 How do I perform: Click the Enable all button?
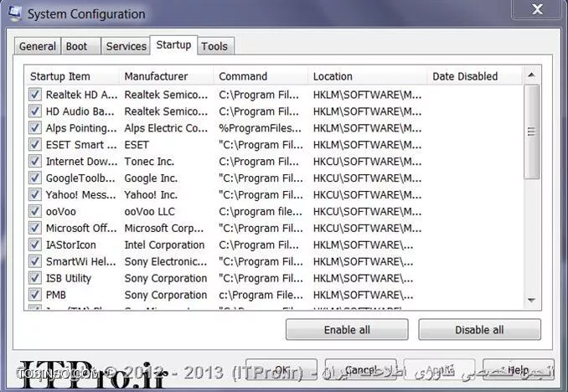pos(347,330)
